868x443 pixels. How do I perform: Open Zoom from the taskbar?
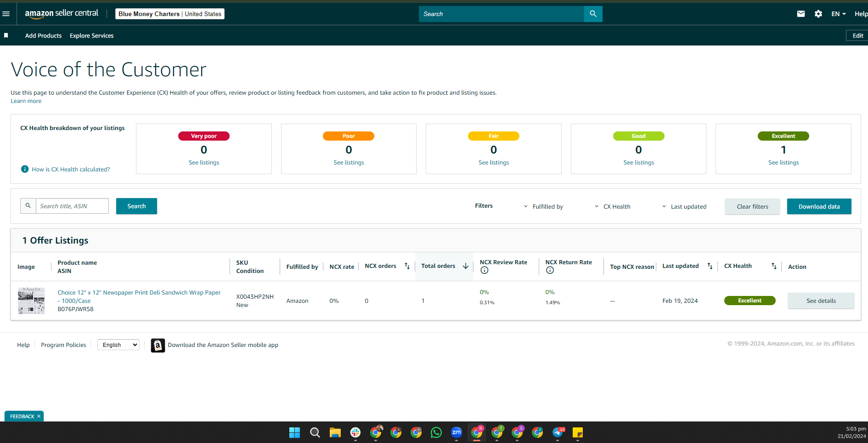[456, 432]
